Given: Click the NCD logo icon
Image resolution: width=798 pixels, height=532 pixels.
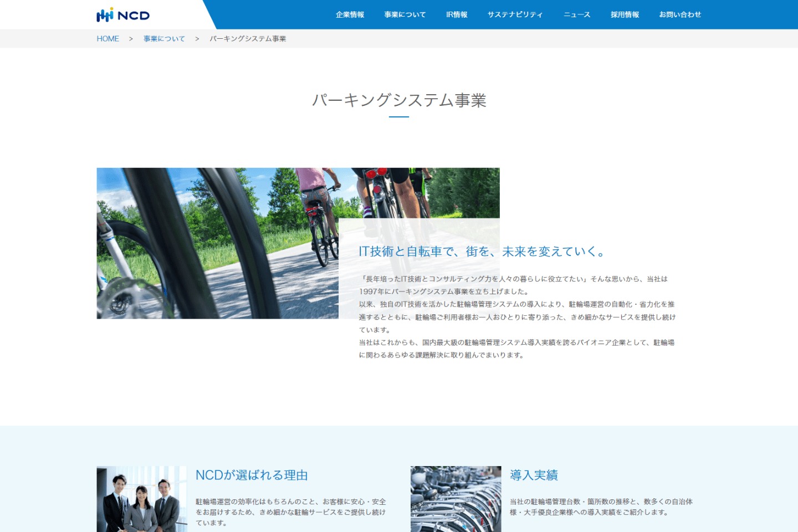Looking at the screenshot, I should [104, 15].
